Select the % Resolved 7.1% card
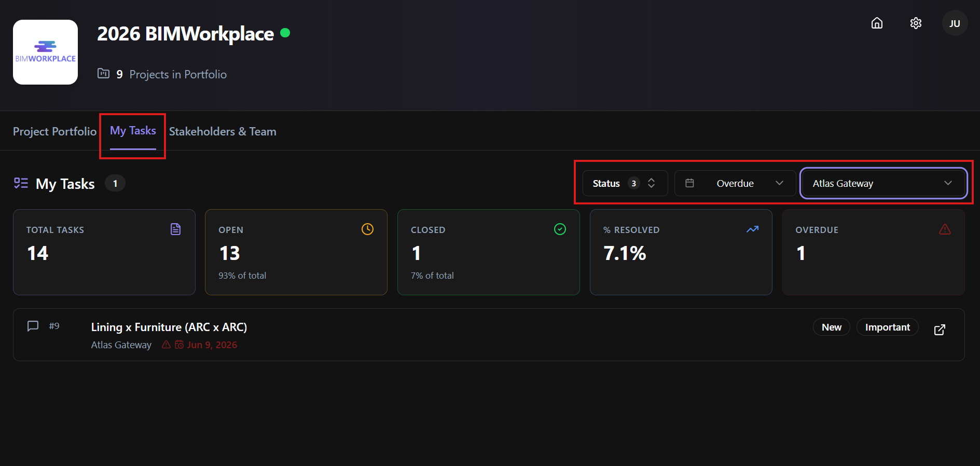 click(681, 252)
